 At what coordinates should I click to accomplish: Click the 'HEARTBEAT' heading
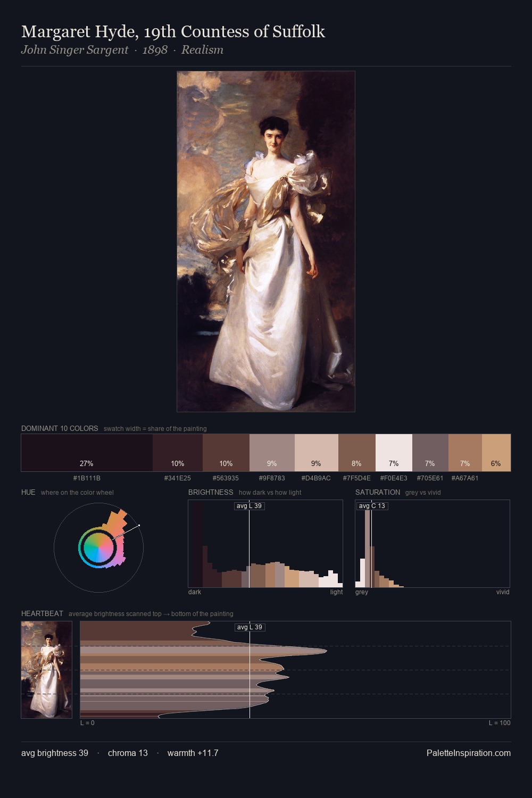pos(42,613)
